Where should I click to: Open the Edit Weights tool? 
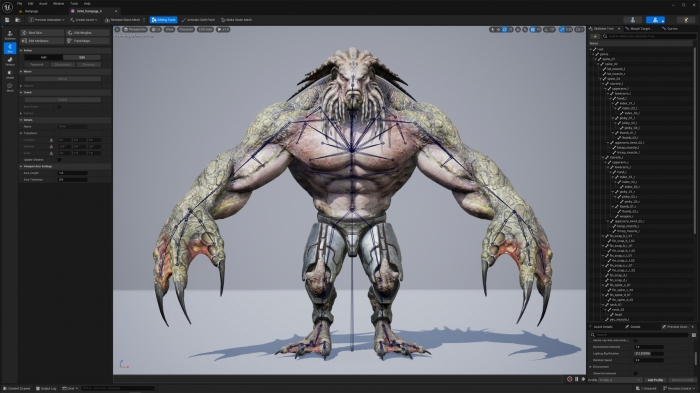click(88, 33)
